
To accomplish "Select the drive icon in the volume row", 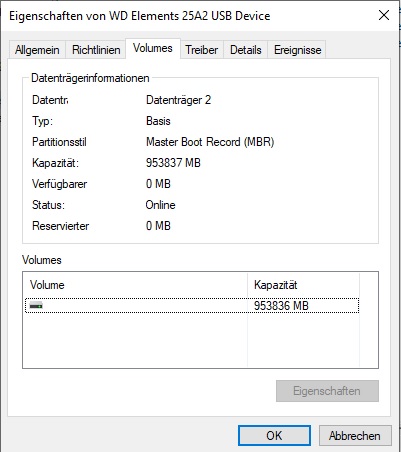I will (x=36, y=305).
